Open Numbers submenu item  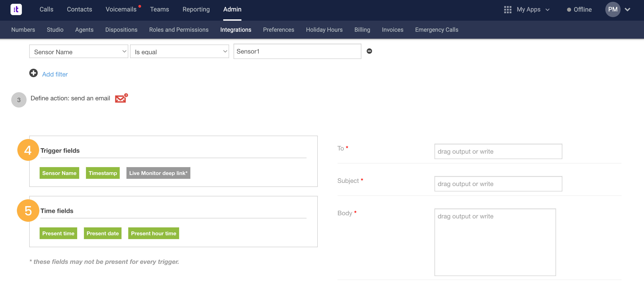point(23,30)
